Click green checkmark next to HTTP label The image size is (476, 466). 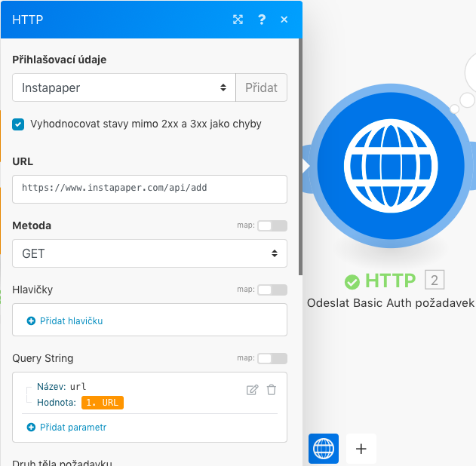pyautogui.click(x=352, y=282)
